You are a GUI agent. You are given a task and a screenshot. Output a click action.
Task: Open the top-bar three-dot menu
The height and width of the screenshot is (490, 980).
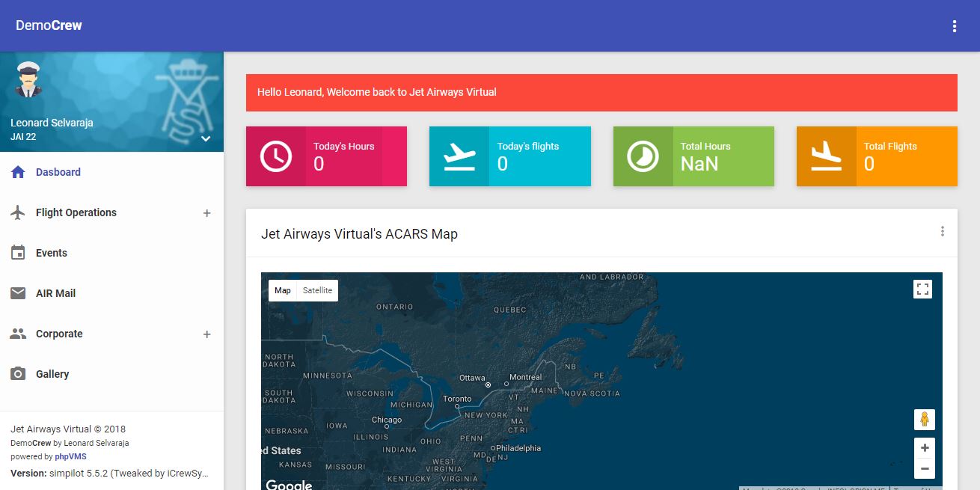click(x=954, y=26)
